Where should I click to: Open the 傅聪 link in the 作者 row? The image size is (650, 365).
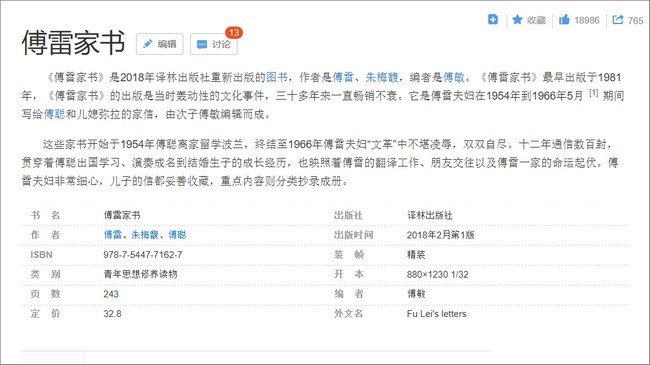click(177, 235)
